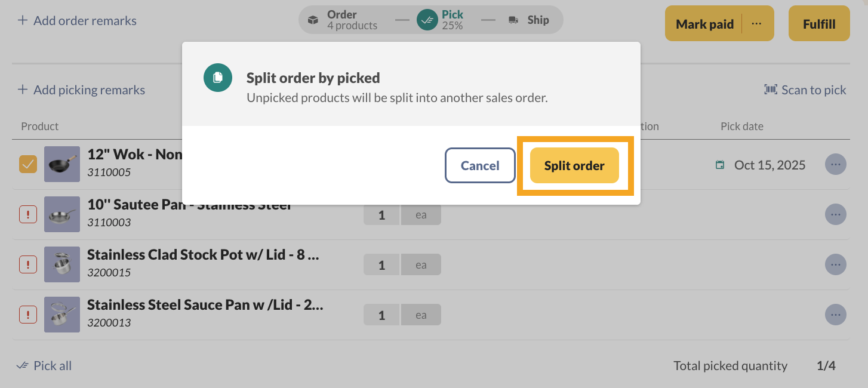
Task: Cancel the split order dialog
Action: 480,165
